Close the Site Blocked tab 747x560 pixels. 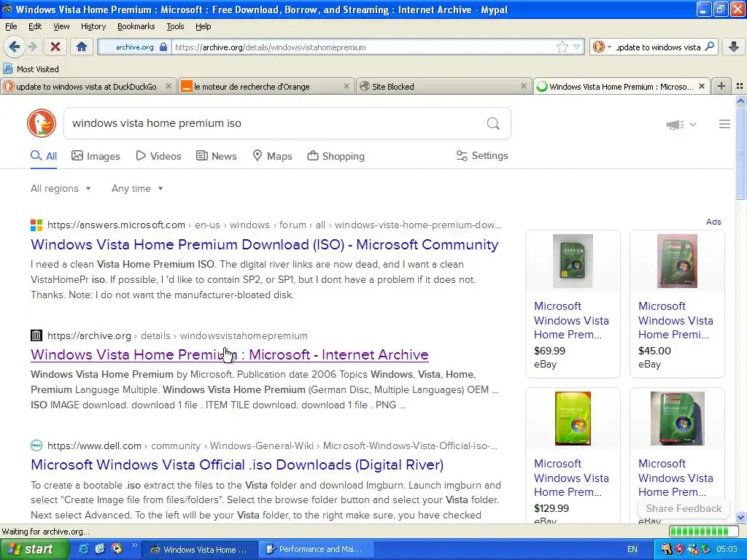pyautogui.click(x=524, y=86)
